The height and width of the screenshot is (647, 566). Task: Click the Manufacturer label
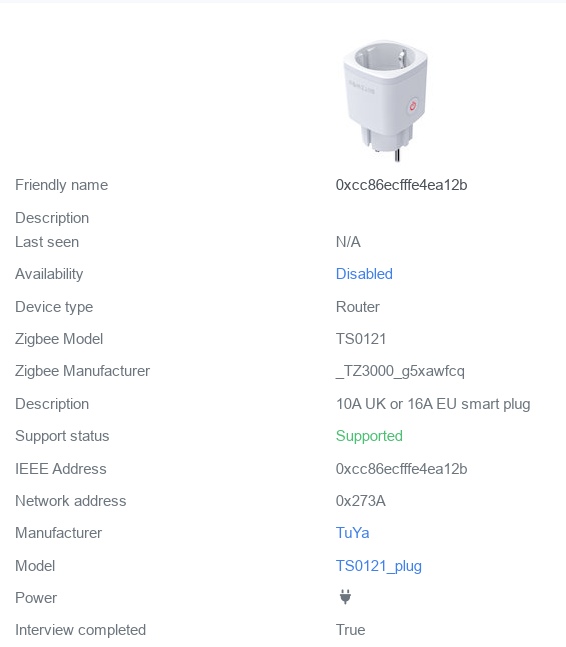59,533
